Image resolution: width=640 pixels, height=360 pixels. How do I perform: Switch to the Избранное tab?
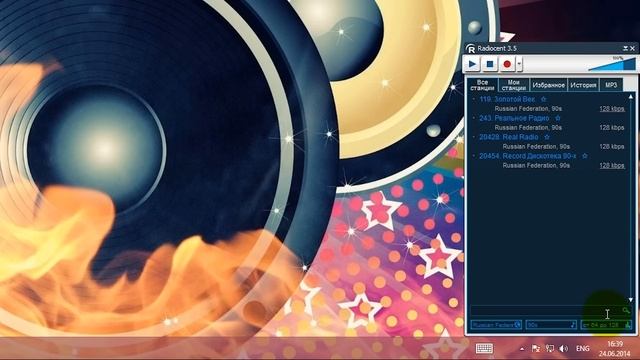[549, 85]
